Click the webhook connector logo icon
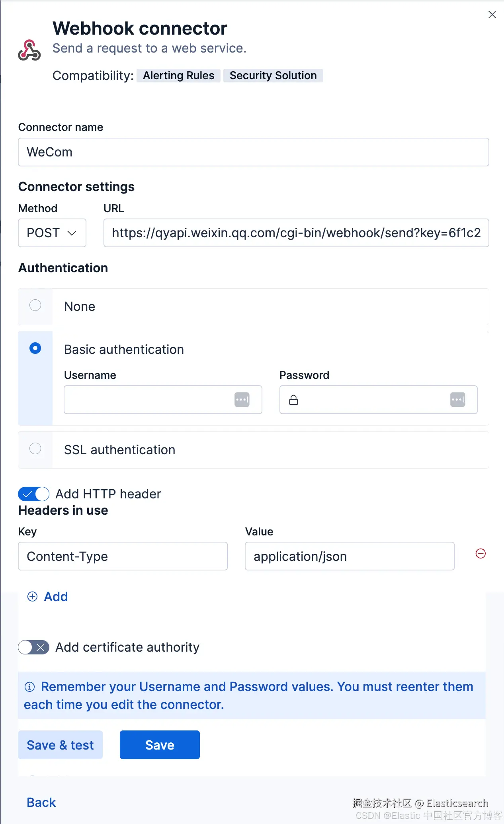Image resolution: width=504 pixels, height=824 pixels. pyautogui.click(x=29, y=50)
